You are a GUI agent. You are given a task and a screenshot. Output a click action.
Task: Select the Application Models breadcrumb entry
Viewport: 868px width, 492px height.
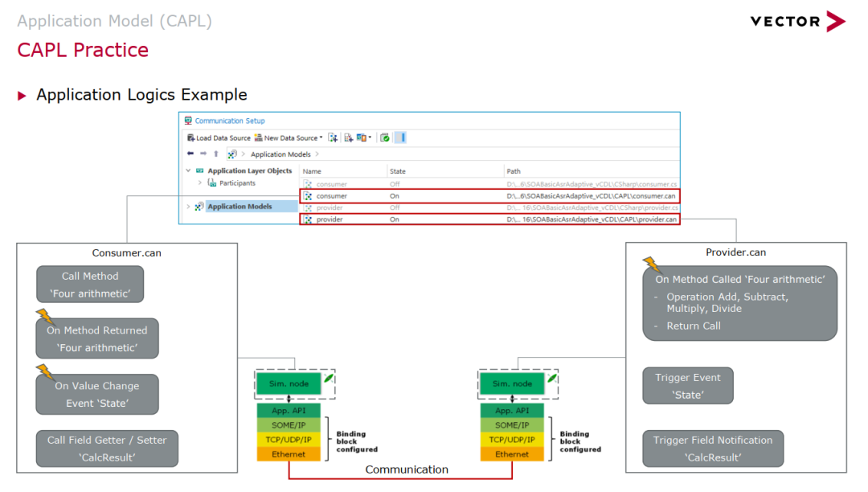[280, 154]
